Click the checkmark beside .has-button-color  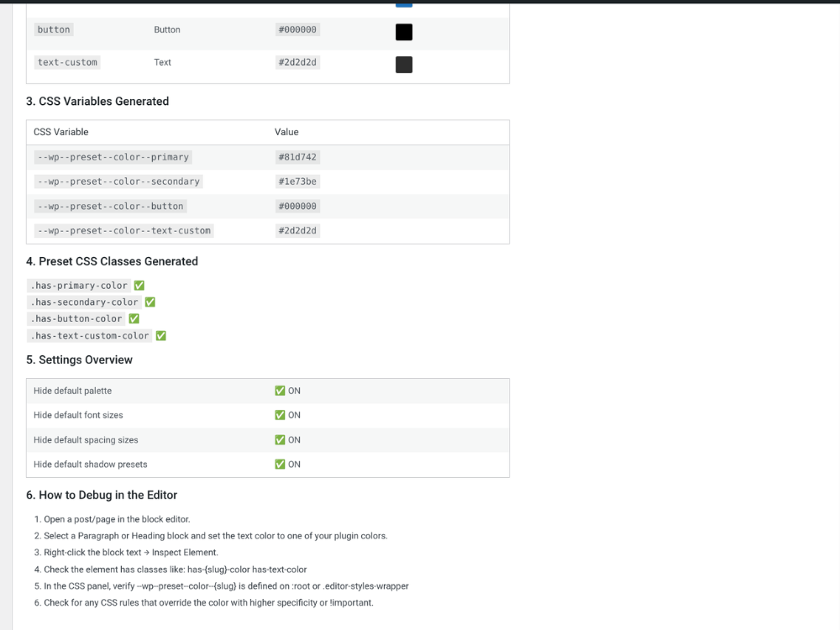pyautogui.click(x=134, y=318)
